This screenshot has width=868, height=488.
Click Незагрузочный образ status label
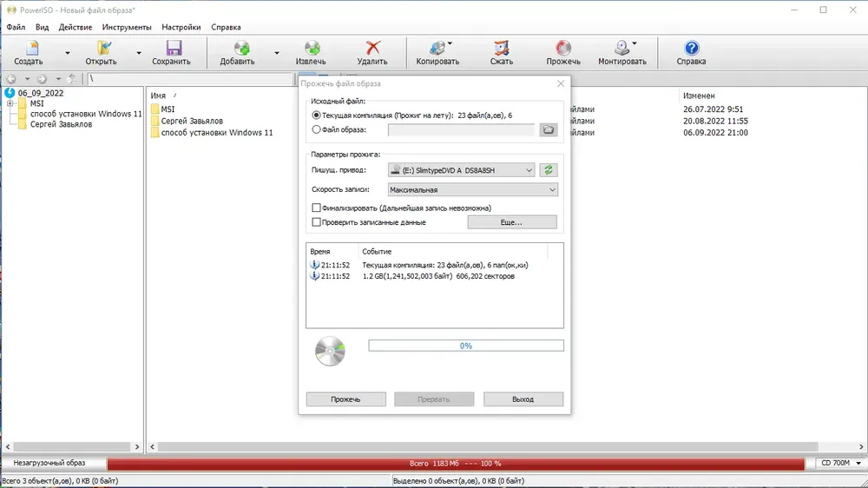pyautogui.click(x=49, y=463)
